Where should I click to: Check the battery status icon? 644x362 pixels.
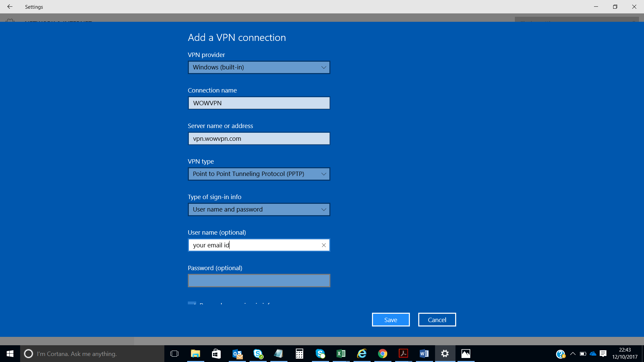coord(583,354)
